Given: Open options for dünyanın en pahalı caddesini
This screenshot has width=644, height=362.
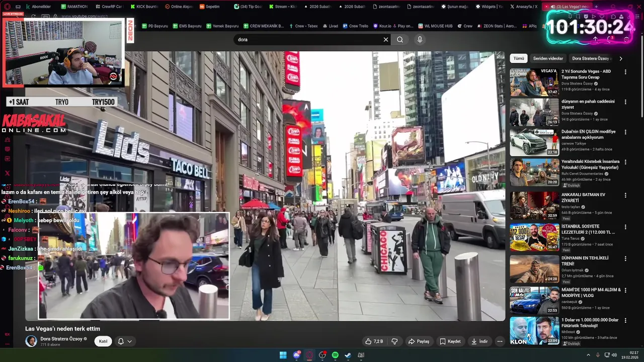Looking at the screenshot, I should coord(625,102).
